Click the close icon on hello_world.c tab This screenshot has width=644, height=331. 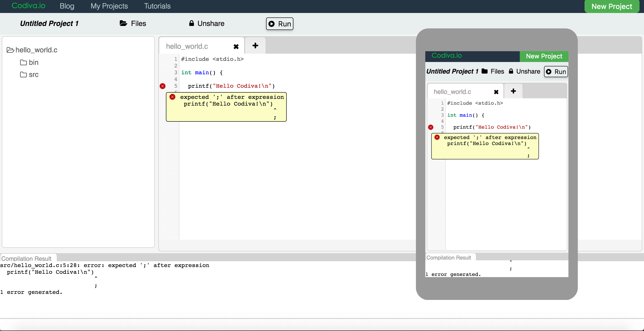click(x=236, y=47)
